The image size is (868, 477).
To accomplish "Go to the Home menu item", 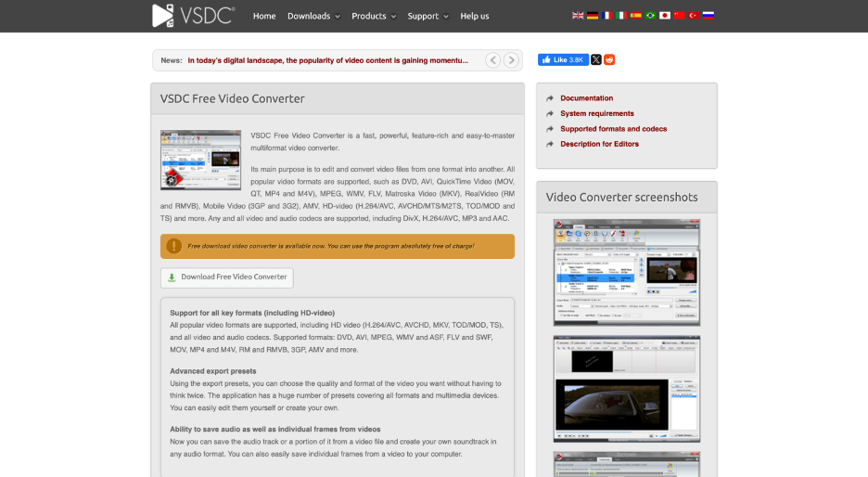I will (264, 16).
